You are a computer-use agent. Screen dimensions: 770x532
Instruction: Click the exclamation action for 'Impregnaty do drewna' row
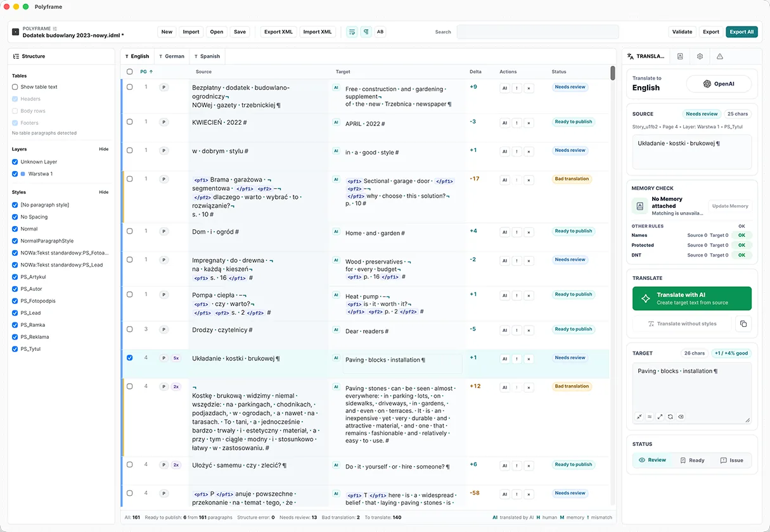[x=517, y=260]
